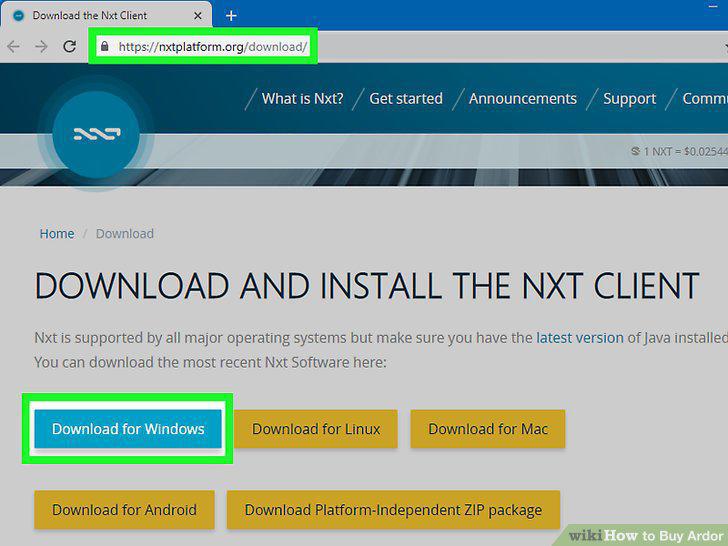Click the nxtplatform.org address bar
Screen dimensions: 728x546
[x=203, y=46]
